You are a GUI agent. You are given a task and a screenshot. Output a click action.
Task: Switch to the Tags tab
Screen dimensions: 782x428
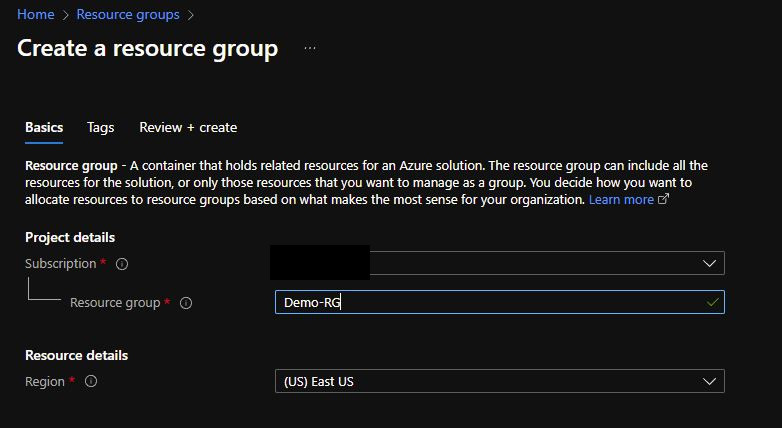(x=100, y=128)
